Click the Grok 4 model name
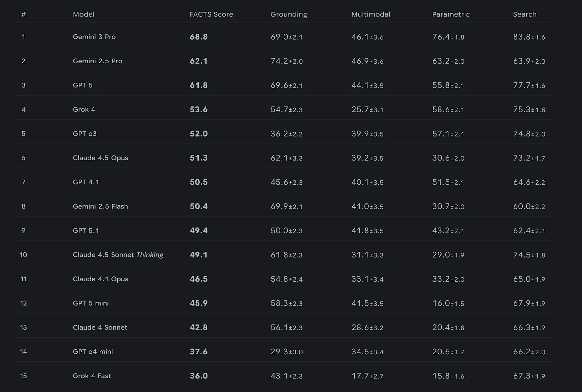Screen dimensions: 582x392 click(84, 109)
